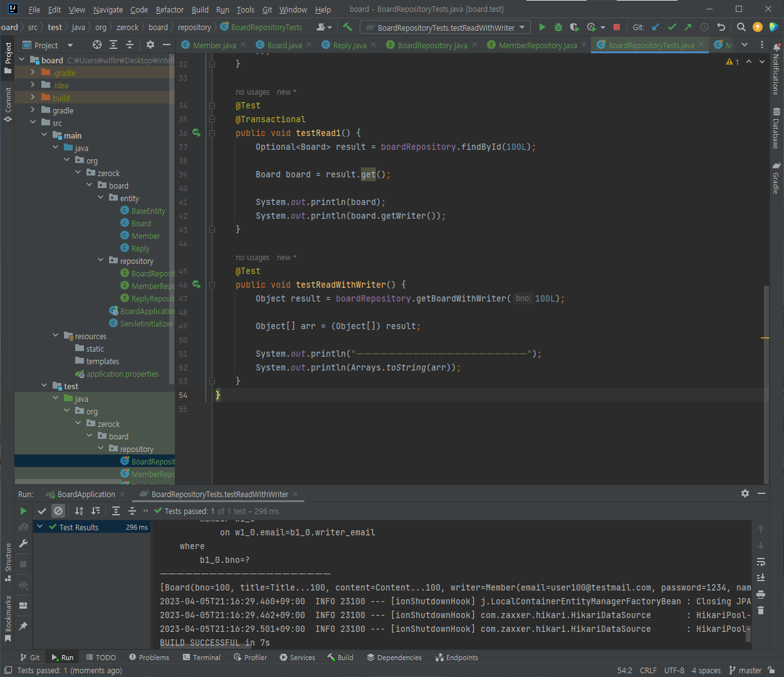Switch to BoardRepository.java tab
The image size is (784, 677).
click(x=432, y=45)
